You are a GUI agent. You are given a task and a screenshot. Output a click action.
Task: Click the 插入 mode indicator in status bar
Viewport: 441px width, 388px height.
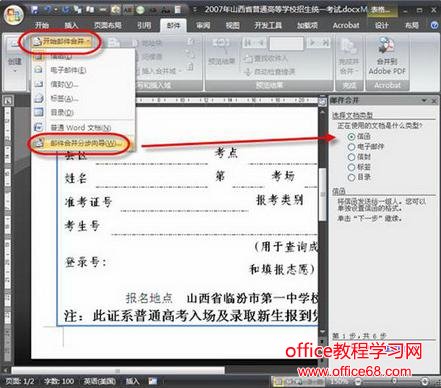point(132,381)
